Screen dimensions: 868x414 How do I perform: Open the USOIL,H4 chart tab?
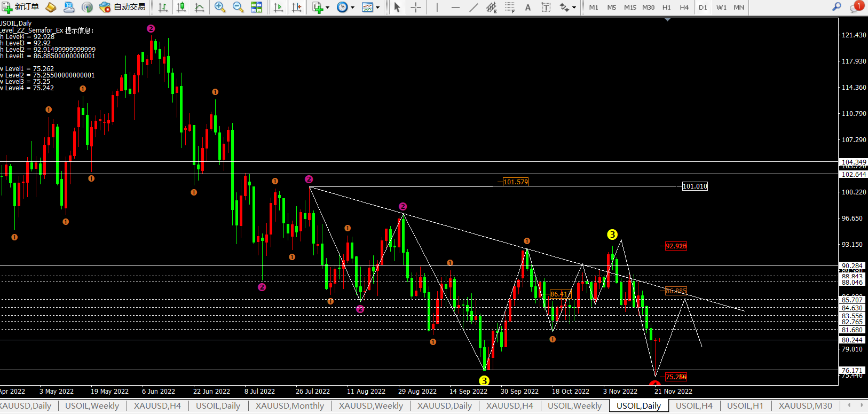pos(694,406)
